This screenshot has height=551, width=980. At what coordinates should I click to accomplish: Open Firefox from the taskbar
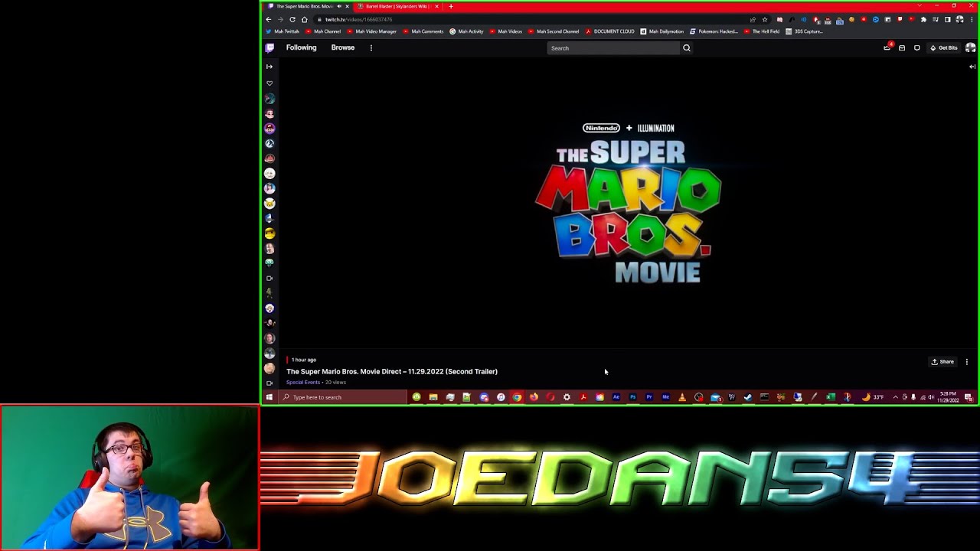tap(534, 397)
